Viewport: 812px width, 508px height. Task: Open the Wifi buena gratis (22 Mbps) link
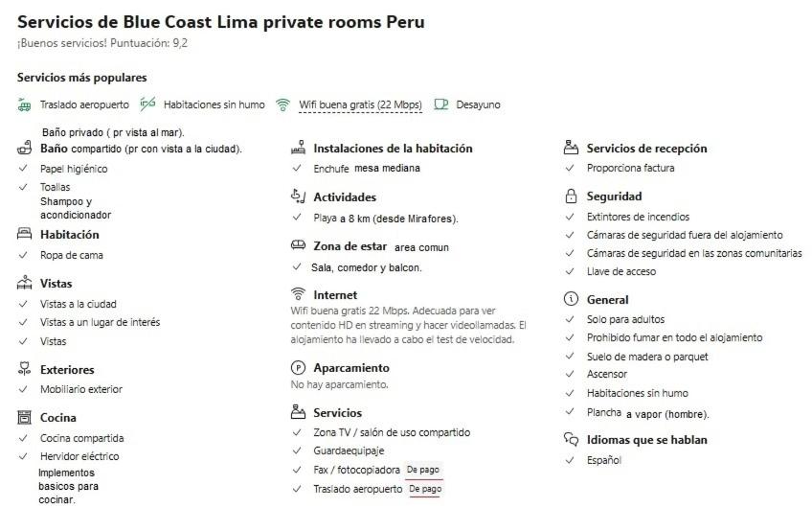(360, 104)
